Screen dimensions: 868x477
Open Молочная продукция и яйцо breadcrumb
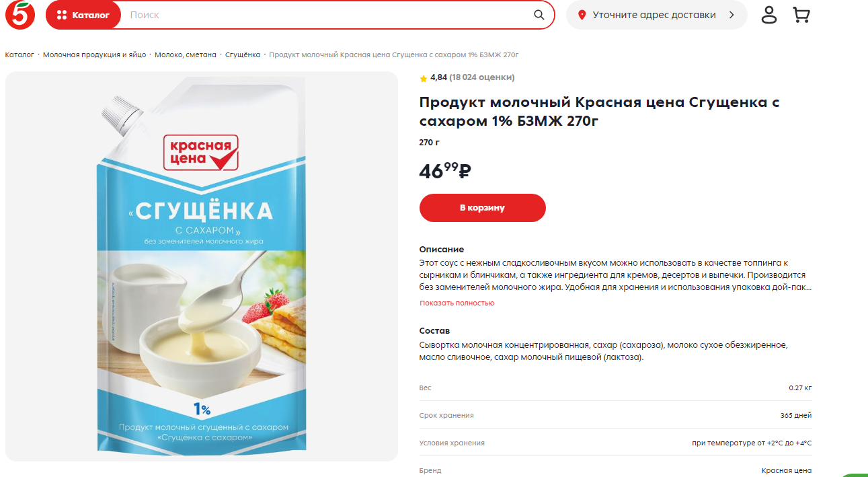coord(94,54)
